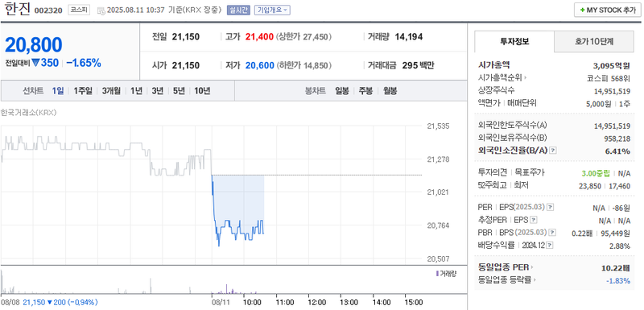
Task: Click the help icon beside PER EPS(2025.03)
Action: point(551,208)
